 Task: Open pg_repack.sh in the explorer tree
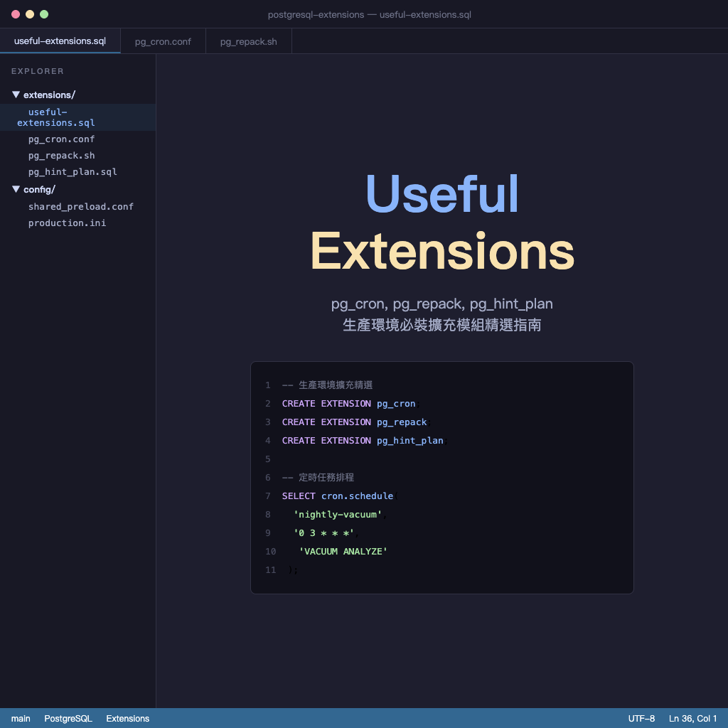tap(61, 156)
